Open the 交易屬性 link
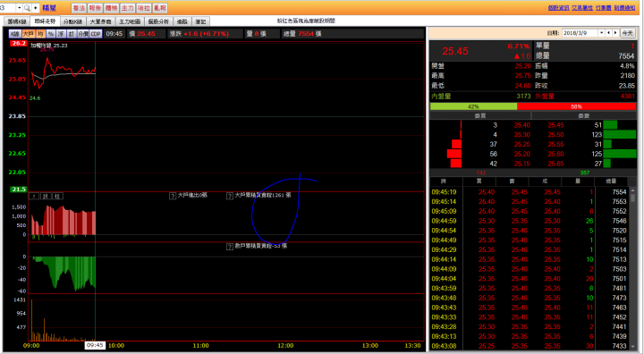The width and height of the screenshot is (644, 354). click(x=582, y=8)
